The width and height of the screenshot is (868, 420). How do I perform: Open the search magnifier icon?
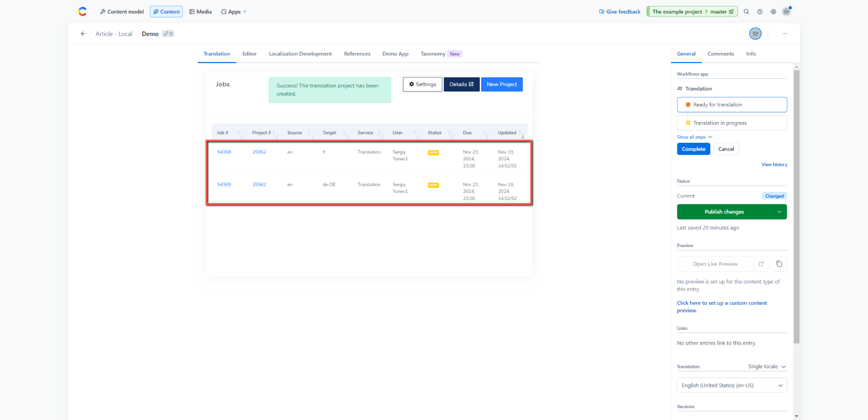click(x=746, y=12)
